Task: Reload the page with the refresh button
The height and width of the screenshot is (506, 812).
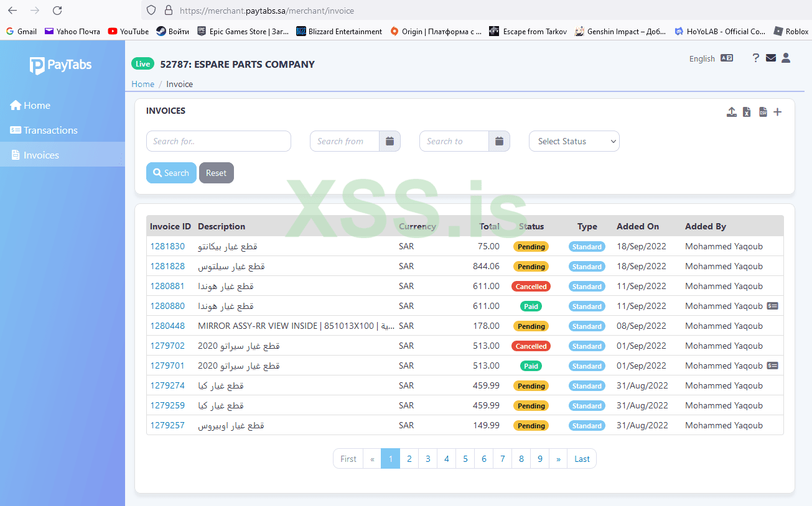Action: point(57,11)
